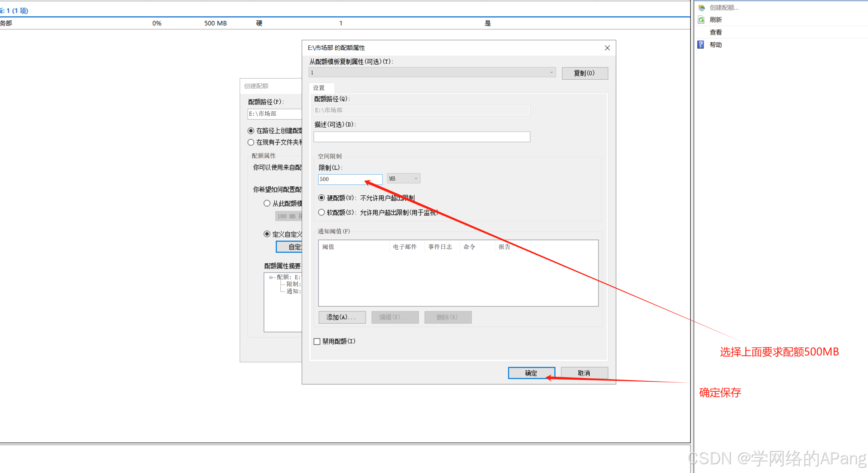This screenshot has height=473, width=868.
Task: Click the Create Quota (创建配额) icon
Action: [702, 8]
